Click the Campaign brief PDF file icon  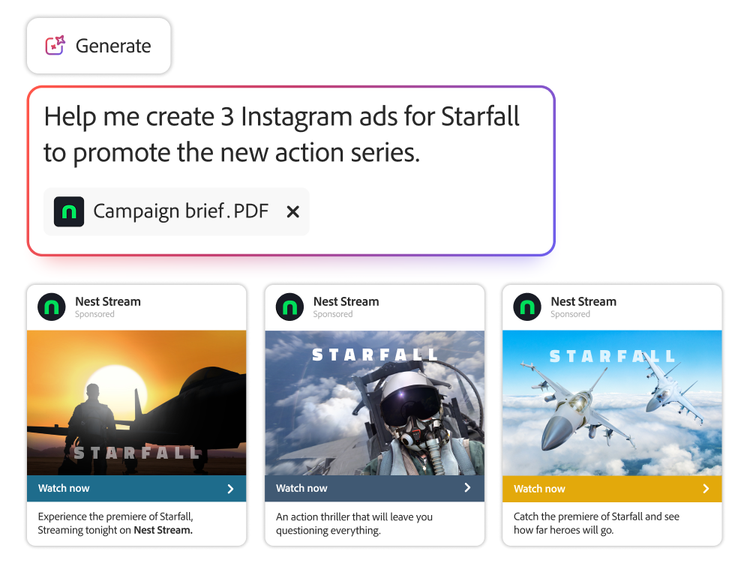point(68,211)
